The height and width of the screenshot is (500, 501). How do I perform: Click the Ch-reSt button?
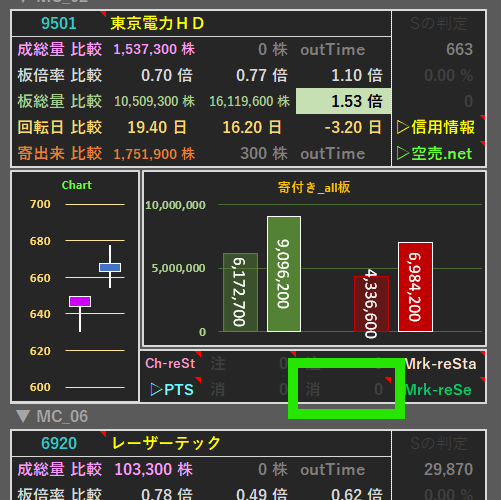[x=171, y=363]
